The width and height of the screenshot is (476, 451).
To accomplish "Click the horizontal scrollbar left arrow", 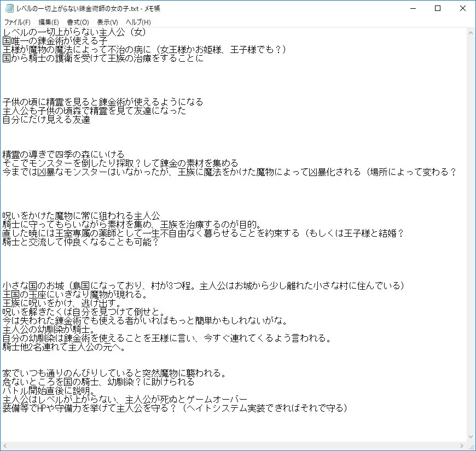I will (x=4, y=446).
